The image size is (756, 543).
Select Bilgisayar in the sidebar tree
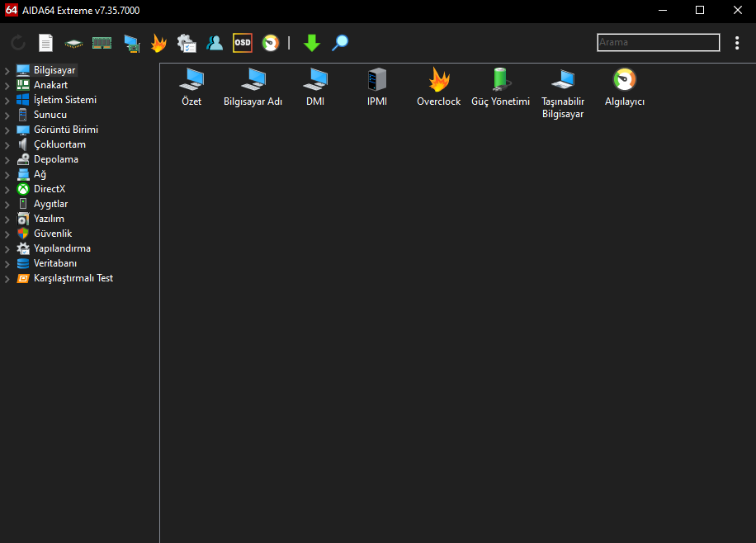tap(54, 70)
